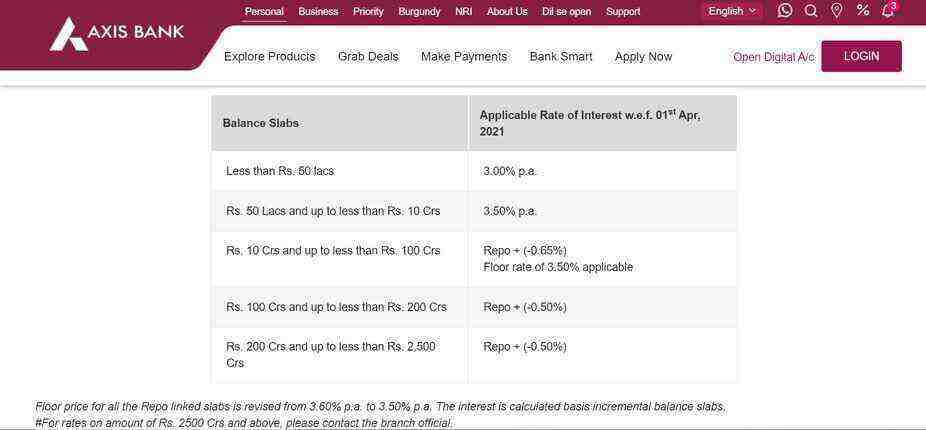Open WhatsApp banking icon
The width and height of the screenshot is (926, 430).
tap(785, 11)
